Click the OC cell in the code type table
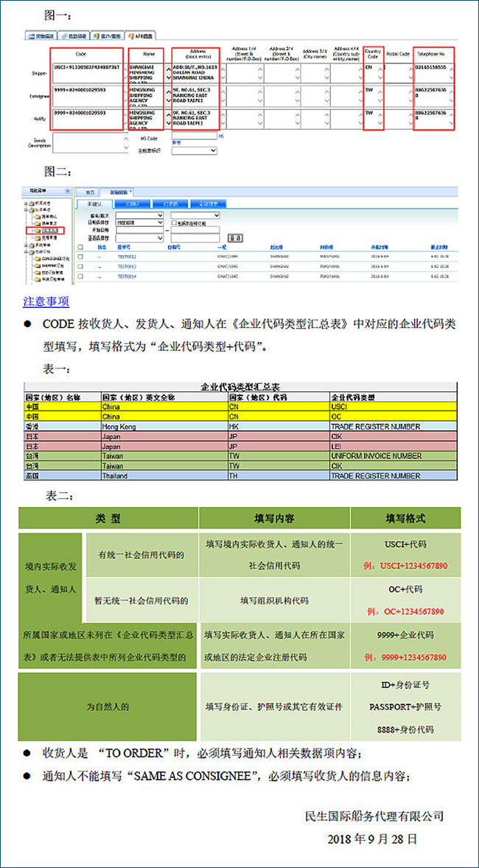Image resolution: width=479 pixels, height=868 pixels. tap(393, 416)
